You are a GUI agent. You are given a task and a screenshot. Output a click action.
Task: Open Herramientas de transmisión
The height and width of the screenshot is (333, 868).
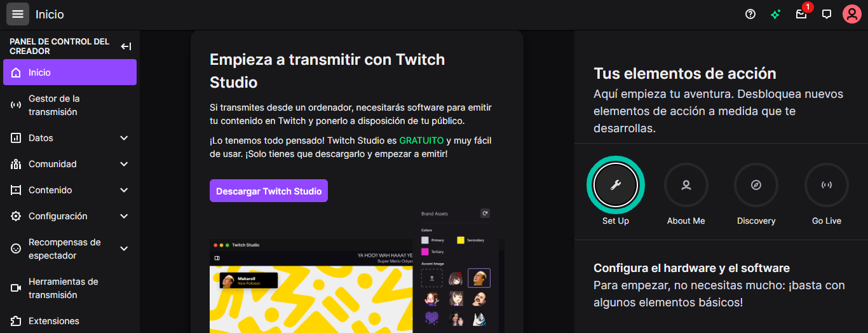pos(70,288)
